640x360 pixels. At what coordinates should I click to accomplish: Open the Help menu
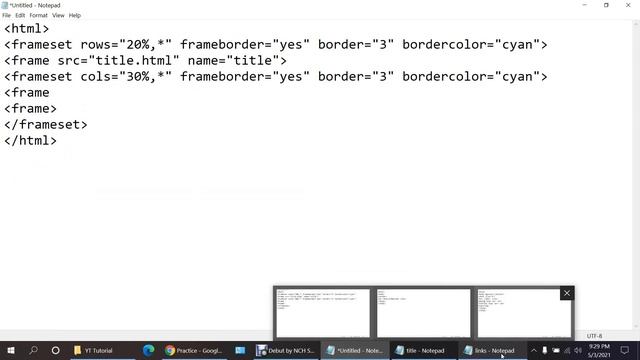point(75,15)
